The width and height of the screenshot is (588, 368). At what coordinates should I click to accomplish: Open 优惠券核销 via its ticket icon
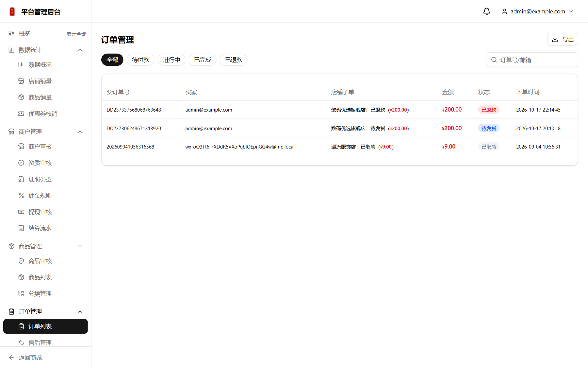click(x=21, y=114)
